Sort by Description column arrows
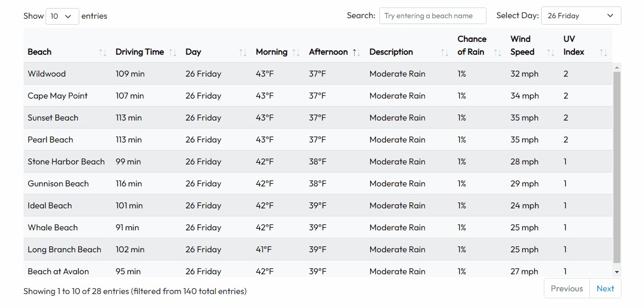The width and height of the screenshot is (644, 308). tap(444, 52)
